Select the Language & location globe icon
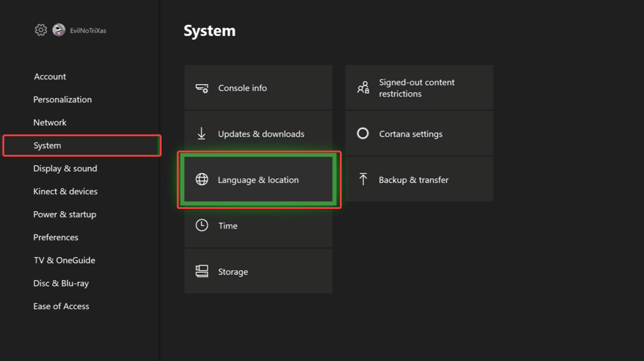 point(202,180)
